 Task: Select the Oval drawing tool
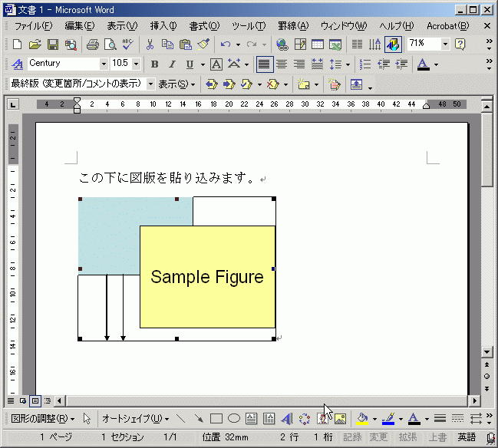[x=234, y=419]
